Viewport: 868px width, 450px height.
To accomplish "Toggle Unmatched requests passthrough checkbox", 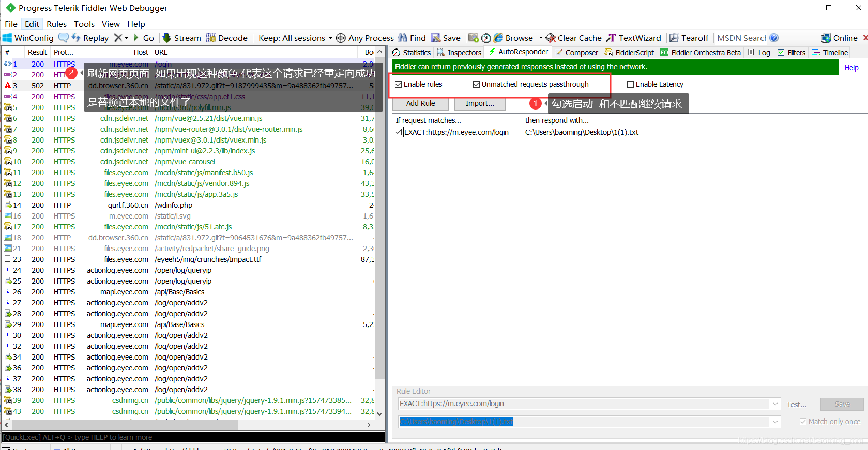I will pyautogui.click(x=476, y=84).
